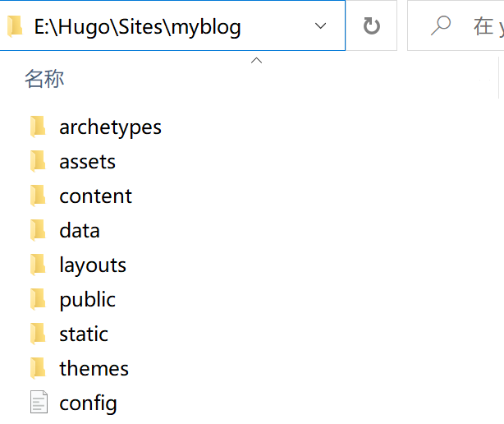Viewport: 504px width, 424px height.
Task: Click the assets folder icon
Action: 38,161
